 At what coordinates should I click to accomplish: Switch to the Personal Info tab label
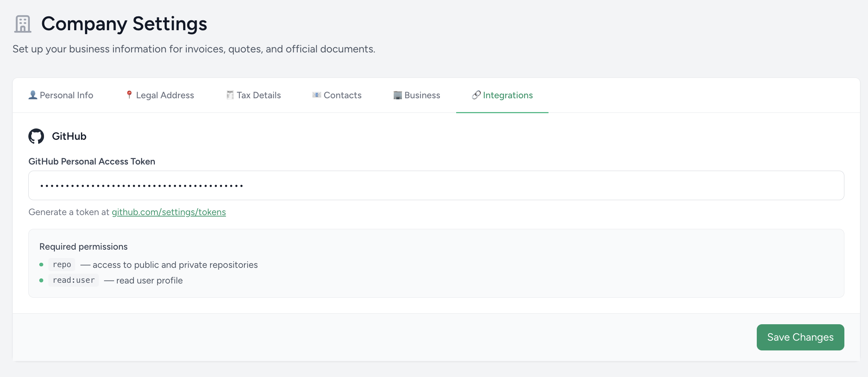tap(67, 95)
